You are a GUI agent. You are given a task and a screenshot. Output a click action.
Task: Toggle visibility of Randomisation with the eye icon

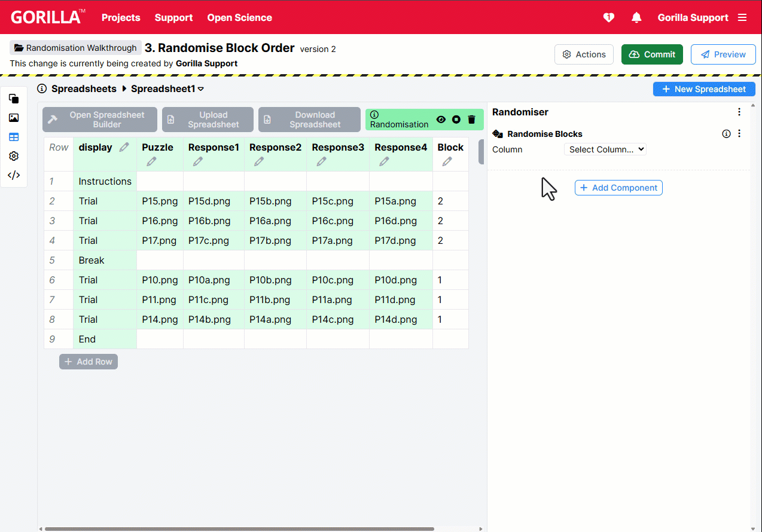point(441,120)
